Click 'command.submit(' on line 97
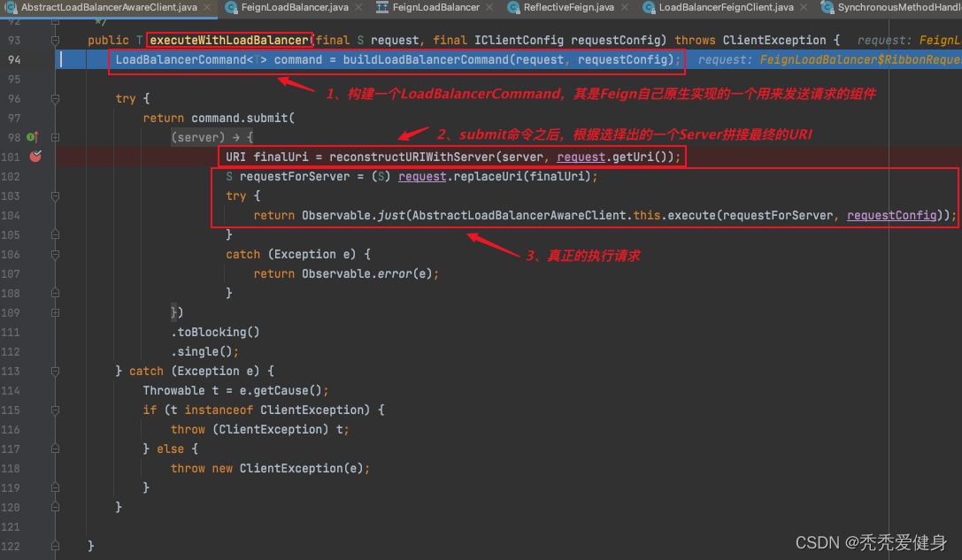This screenshot has width=962, height=560. [243, 118]
